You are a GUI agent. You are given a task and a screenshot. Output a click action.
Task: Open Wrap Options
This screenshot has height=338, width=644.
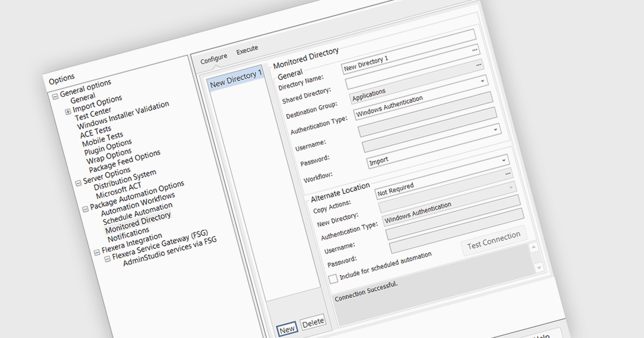click(109, 156)
